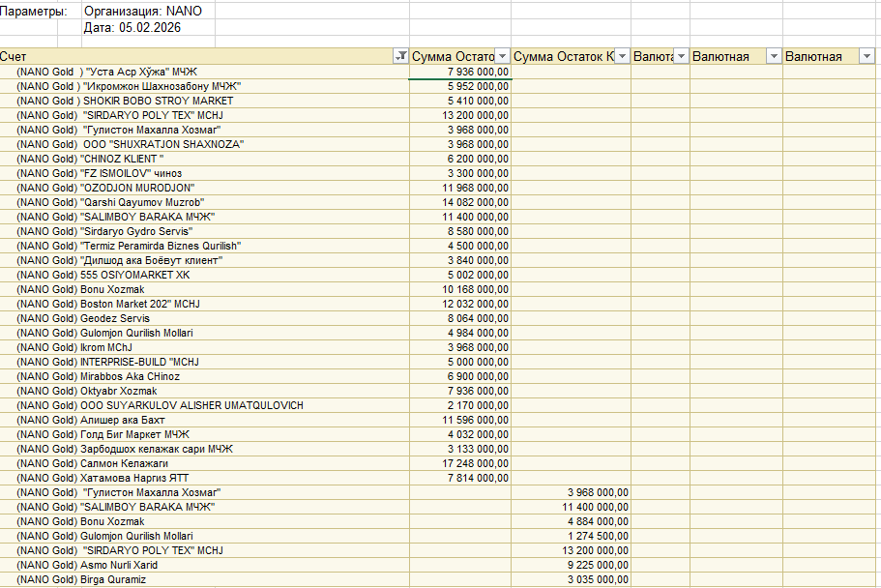
Task: Select the ООО "SHUXRATJON SHAXNOZA" cell
Action: pos(204,144)
